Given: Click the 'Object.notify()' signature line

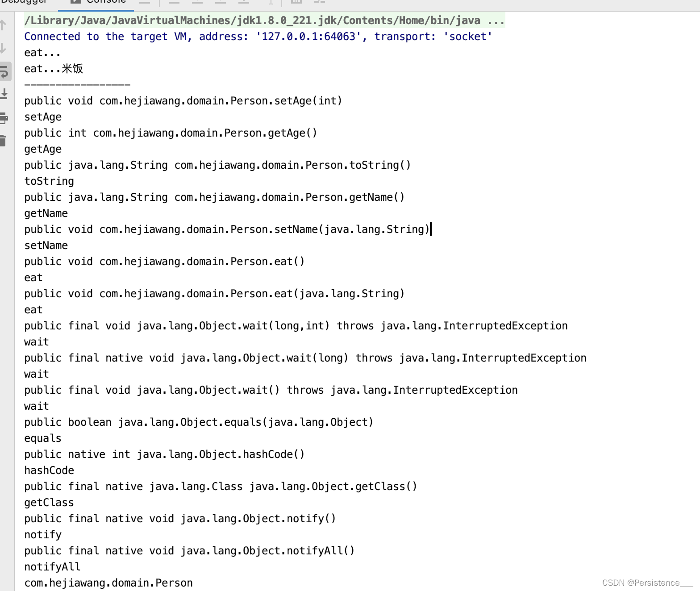Looking at the screenshot, I should [180, 519].
